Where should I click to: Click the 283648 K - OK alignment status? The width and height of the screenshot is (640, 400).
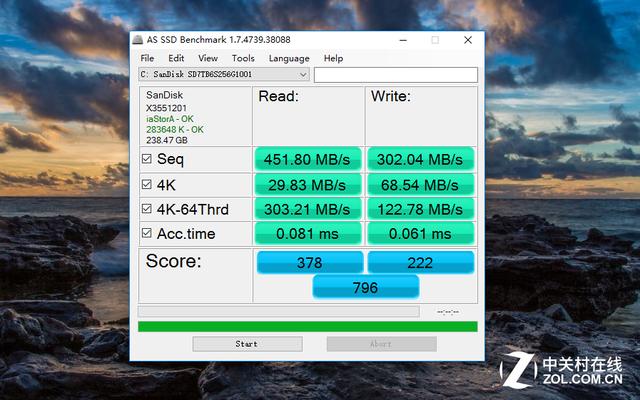click(x=175, y=129)
